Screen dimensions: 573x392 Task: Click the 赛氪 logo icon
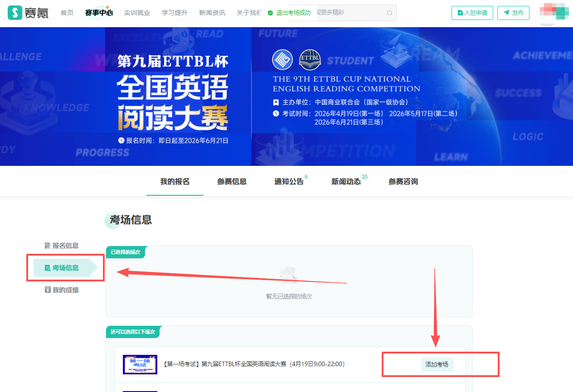pos(15,13)
